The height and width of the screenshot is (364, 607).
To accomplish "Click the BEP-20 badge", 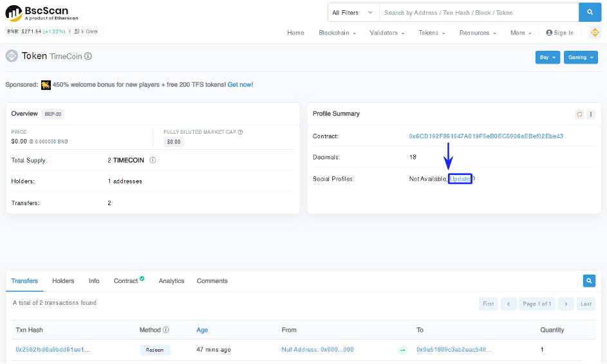I will 53,114.
